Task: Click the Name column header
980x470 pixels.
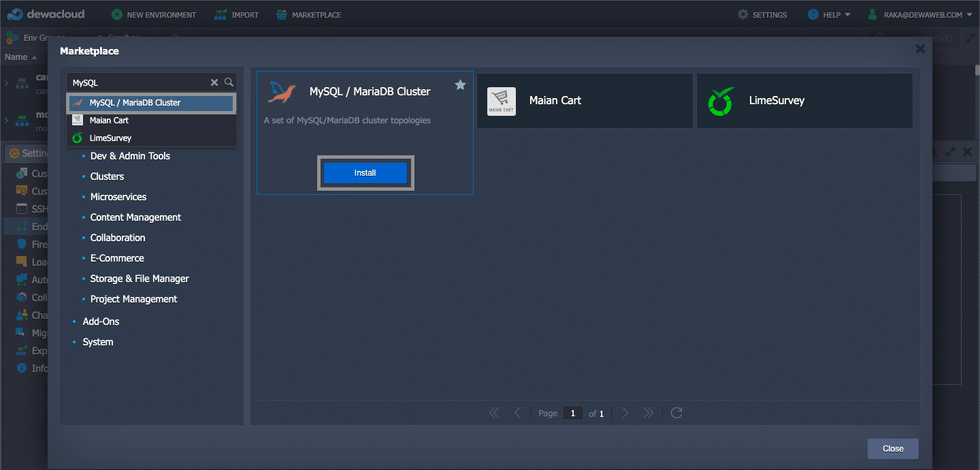Action: [20, 57]
